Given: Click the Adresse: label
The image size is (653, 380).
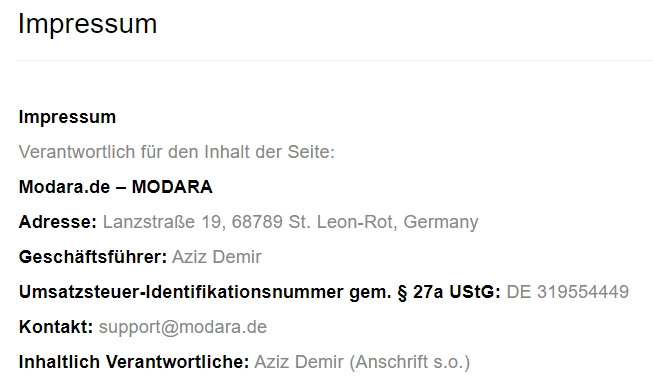Looking at the screenshot, I should pyautogui.click(x=57, y=222).
